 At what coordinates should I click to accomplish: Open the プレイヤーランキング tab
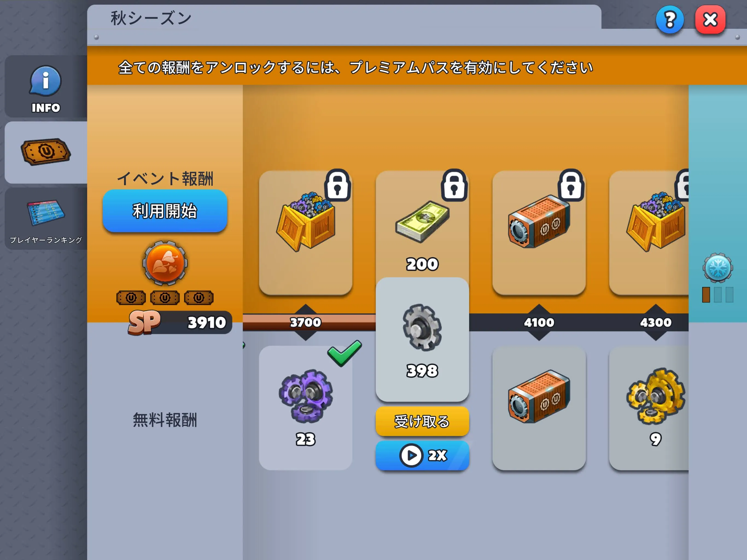tap(46, 219)
